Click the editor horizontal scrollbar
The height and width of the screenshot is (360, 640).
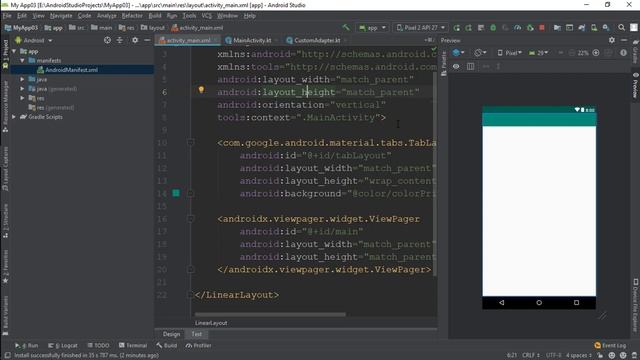coord(270,314)
